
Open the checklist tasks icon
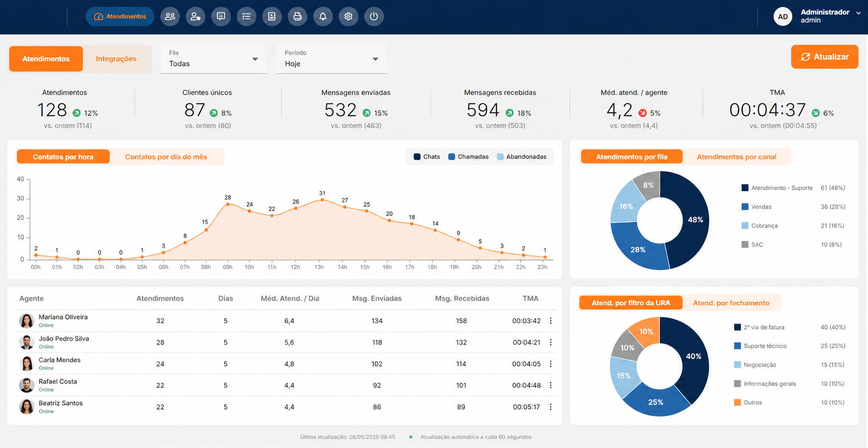click(246, 16)
